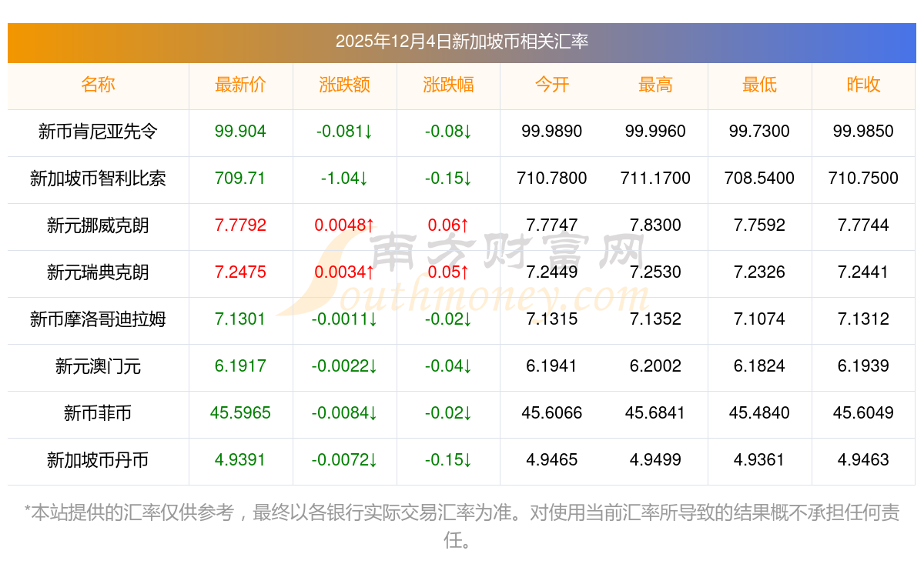Select latest price 45.5965
This screenshot has height=564, width=924.
click(240, 413)
